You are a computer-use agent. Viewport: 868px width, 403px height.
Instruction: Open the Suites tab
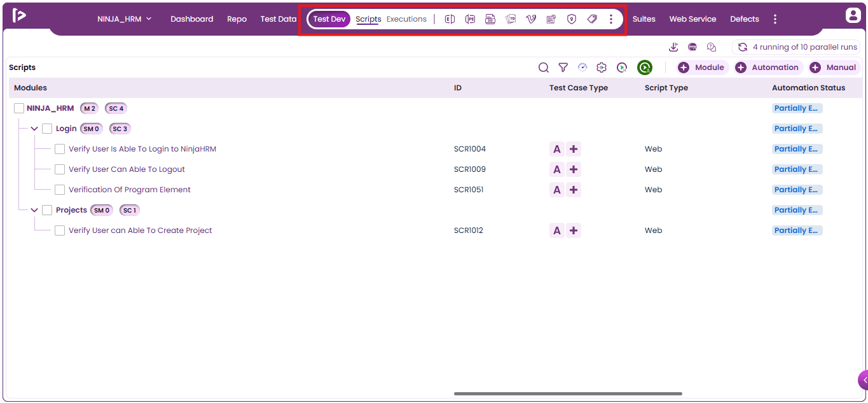[644, 19]
